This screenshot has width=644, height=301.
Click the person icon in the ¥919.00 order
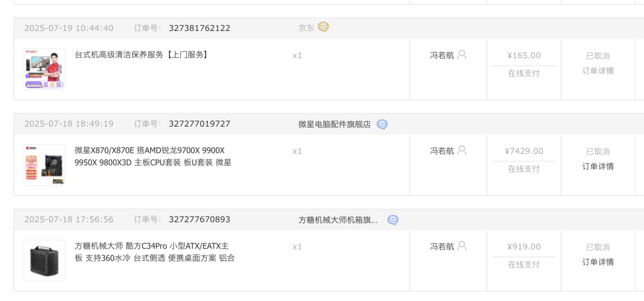pos(462,246)
